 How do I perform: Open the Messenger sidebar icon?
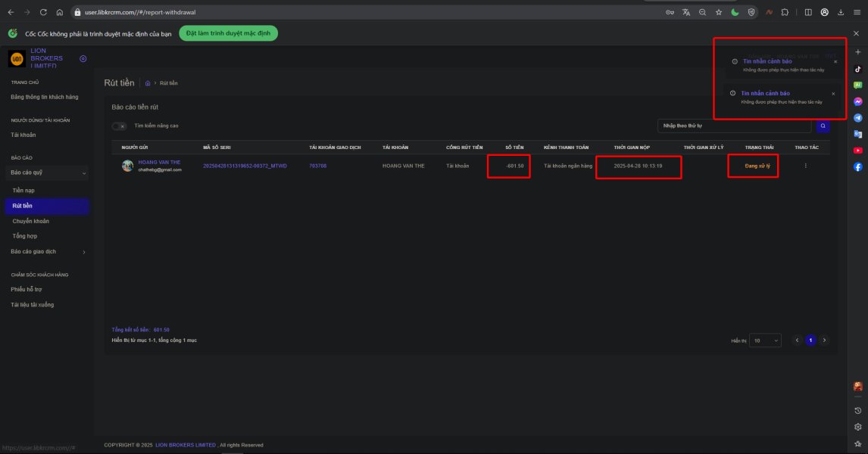[x=857, y=101]
